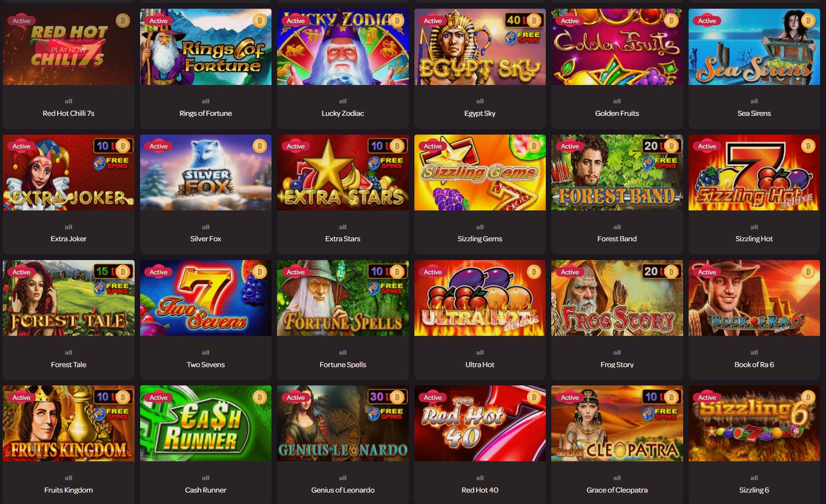Screen dimensions: 826x504
Task: Click the Frog Story title text
Action: tap(617, 365)
